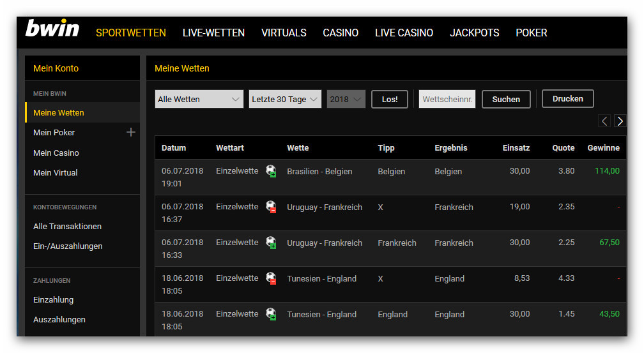This screenshot has width=644, height=353.
Task: Click the Drucken button
Action: (567, 98)
